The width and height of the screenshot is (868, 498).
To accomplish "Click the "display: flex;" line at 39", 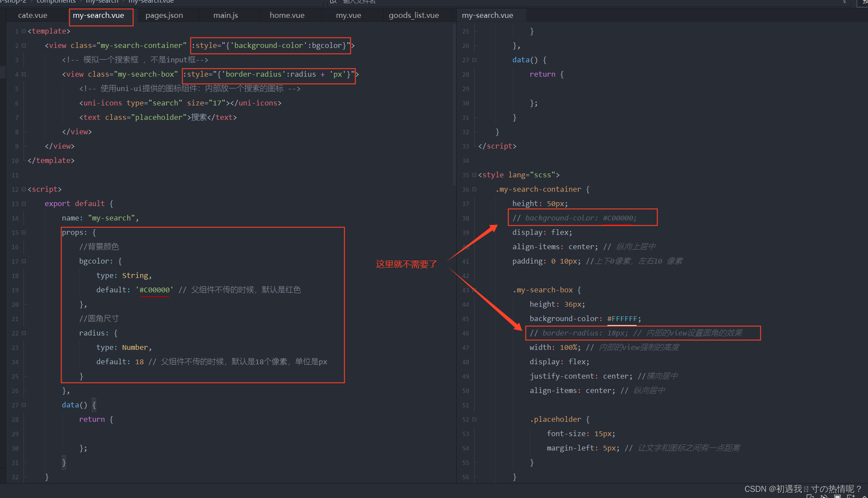I will [x=542, y=232].
